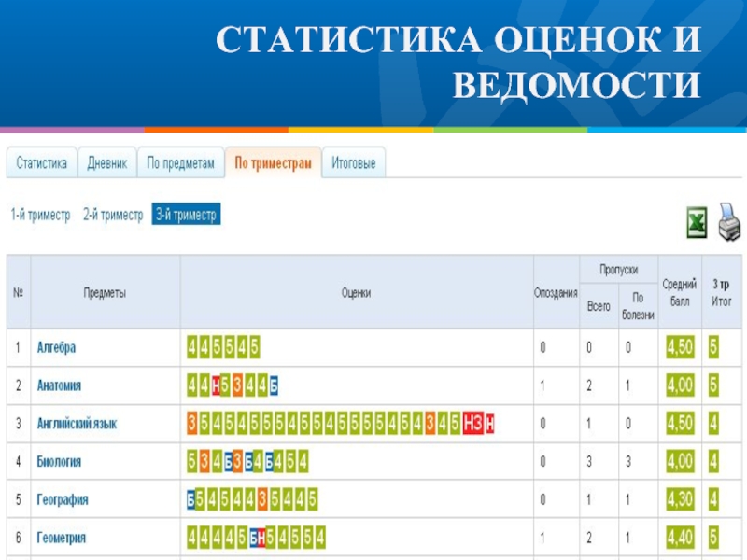Click the Геометрия average score 4,40
The image size is (747, 560).
coord(680,538)
